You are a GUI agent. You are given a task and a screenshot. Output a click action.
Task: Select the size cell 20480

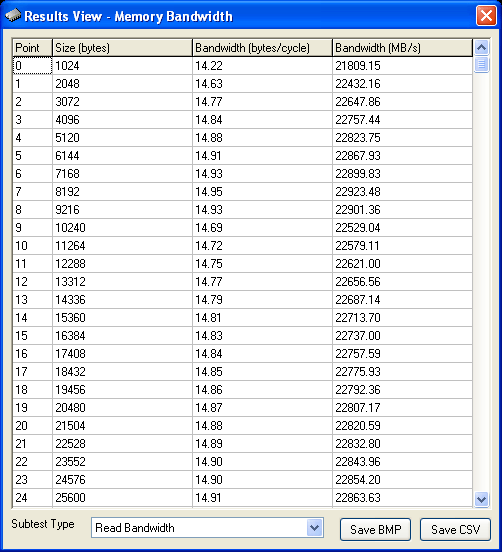pos(122,408)
